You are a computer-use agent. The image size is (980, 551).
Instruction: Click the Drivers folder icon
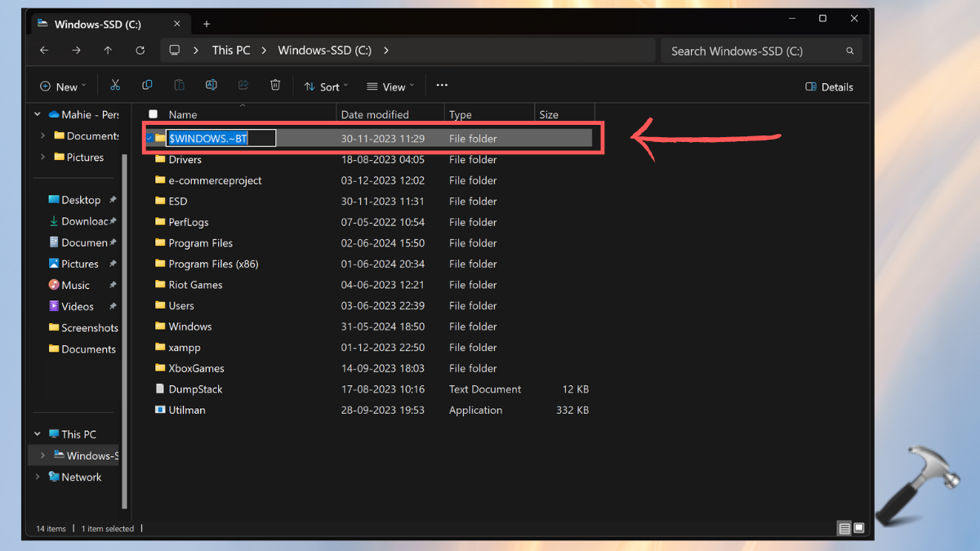160,159
